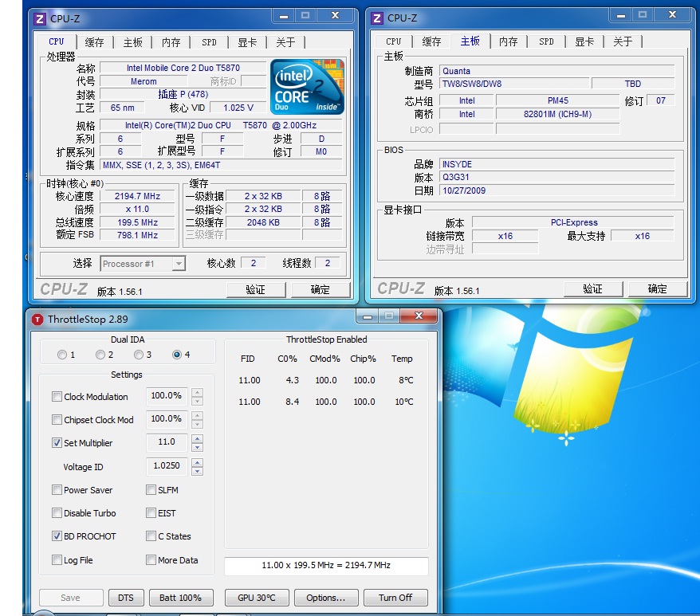Click 确定 button in left CPU-Z window
Viewport: 700px width, 616px height.
pyautogui.click(x=320, y=290)
